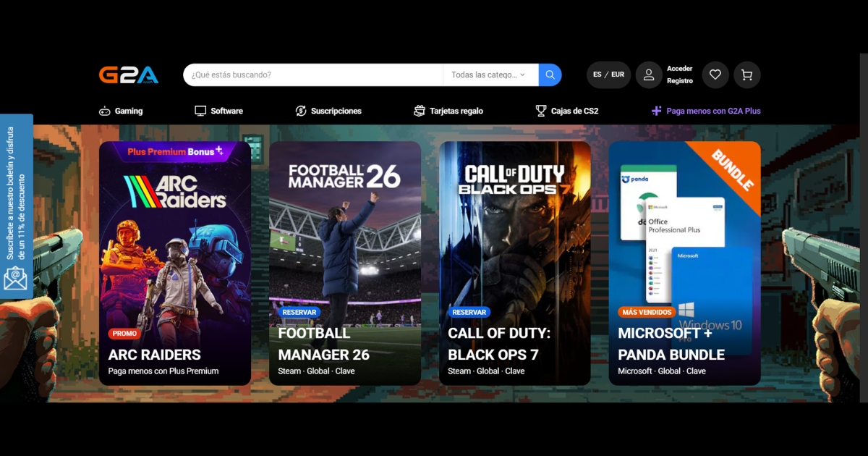Image resolution: width=868 pixels, height=456 pixels.
Task: Open the ARC Raiders promo card
Action: pos(175,263)
